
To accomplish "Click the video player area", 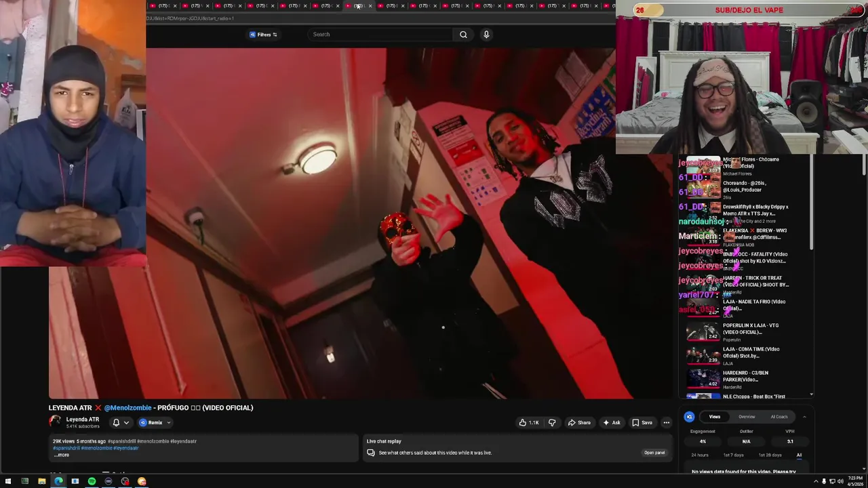I will click(x=361, y=224).
